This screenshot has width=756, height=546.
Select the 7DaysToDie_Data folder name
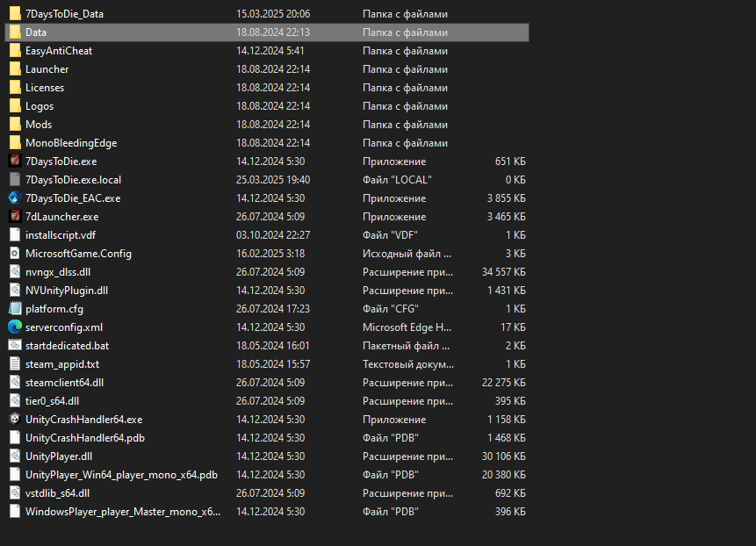[64, 14]
